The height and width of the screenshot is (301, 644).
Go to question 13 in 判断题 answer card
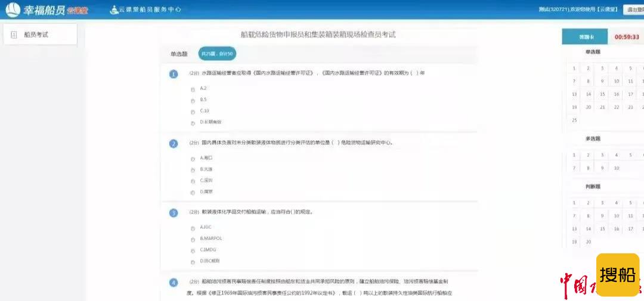pos(574,229)
